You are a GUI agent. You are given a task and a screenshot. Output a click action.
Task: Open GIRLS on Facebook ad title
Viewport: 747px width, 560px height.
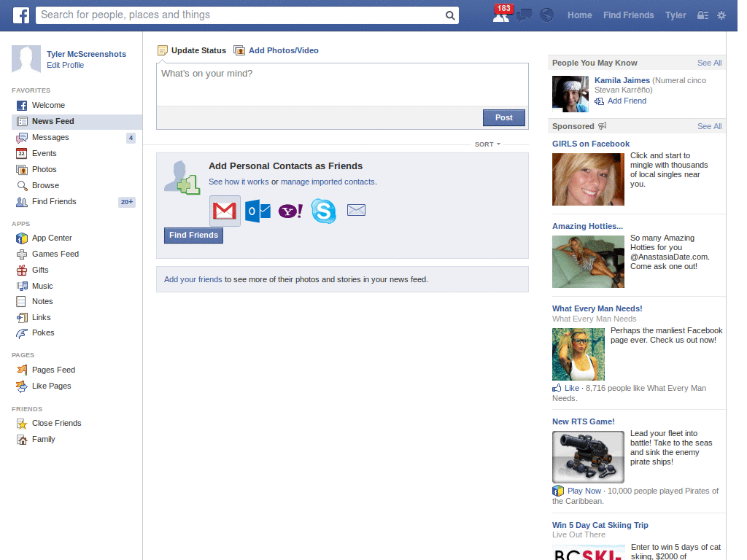tap(591, 144)
